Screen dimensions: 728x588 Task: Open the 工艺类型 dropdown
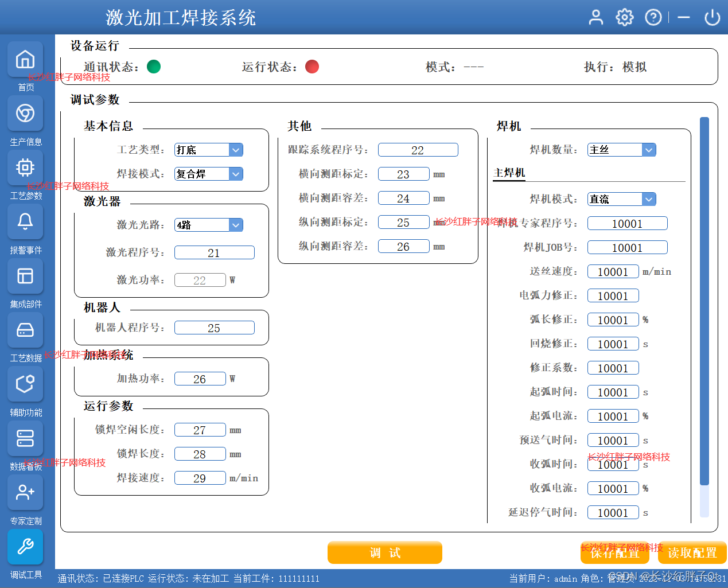pos(209,150)
